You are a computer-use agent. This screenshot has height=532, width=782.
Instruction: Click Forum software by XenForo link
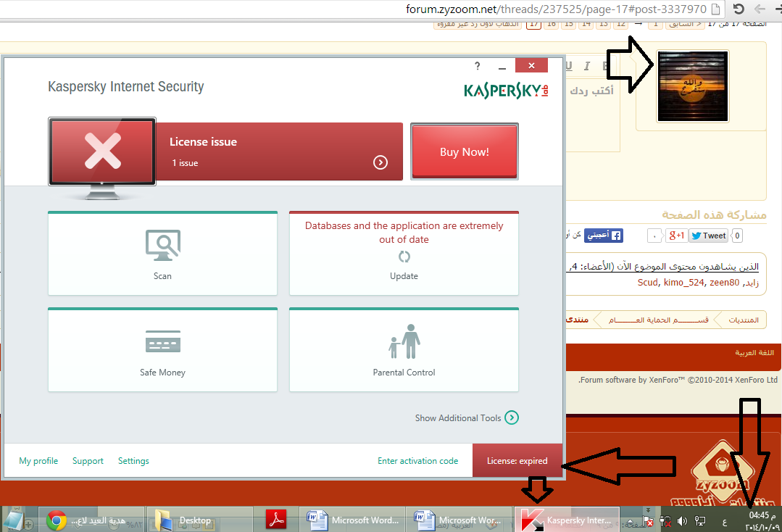coord(678,380)
